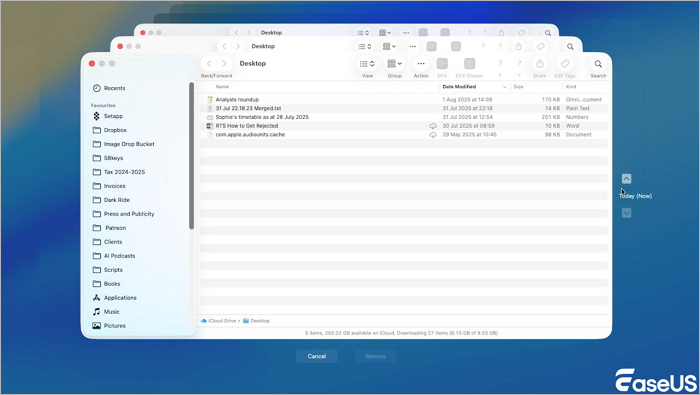Open the Tax 2024-2025 folder

[119, 172]
